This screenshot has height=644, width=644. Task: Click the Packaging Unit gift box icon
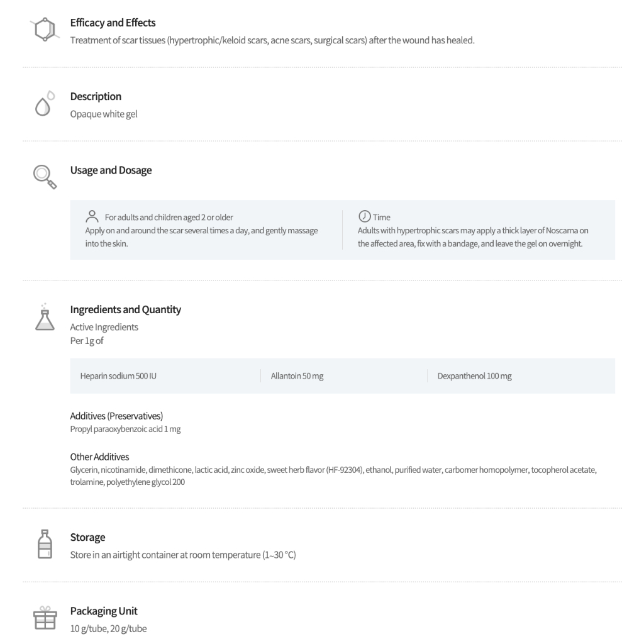tap(45, 618)
